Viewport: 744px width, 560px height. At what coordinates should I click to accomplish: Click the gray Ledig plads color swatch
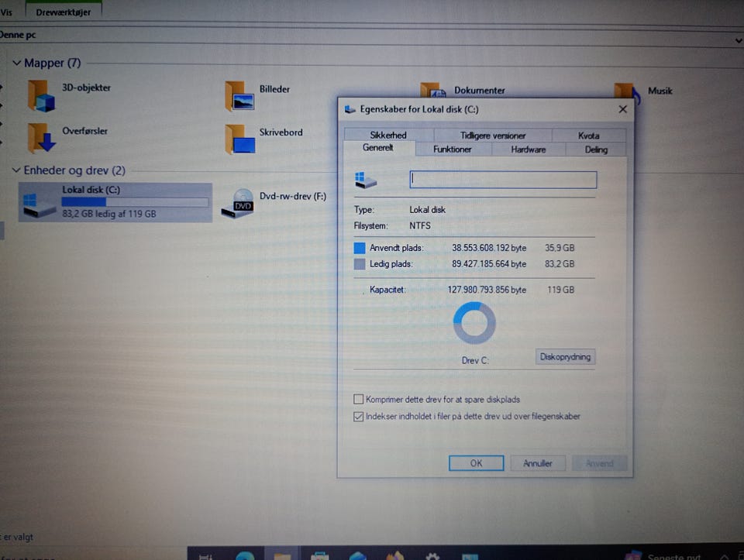pos(360,264)
